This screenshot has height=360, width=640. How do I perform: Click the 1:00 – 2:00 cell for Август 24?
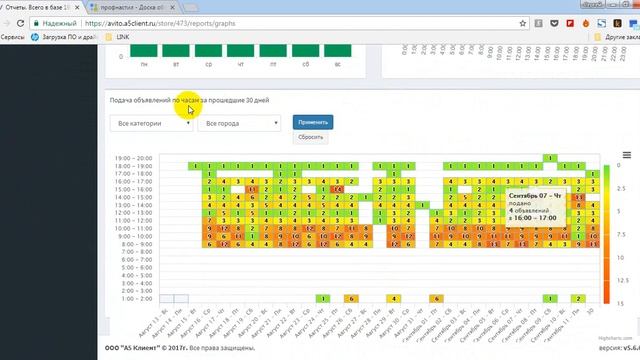point(323,299)
